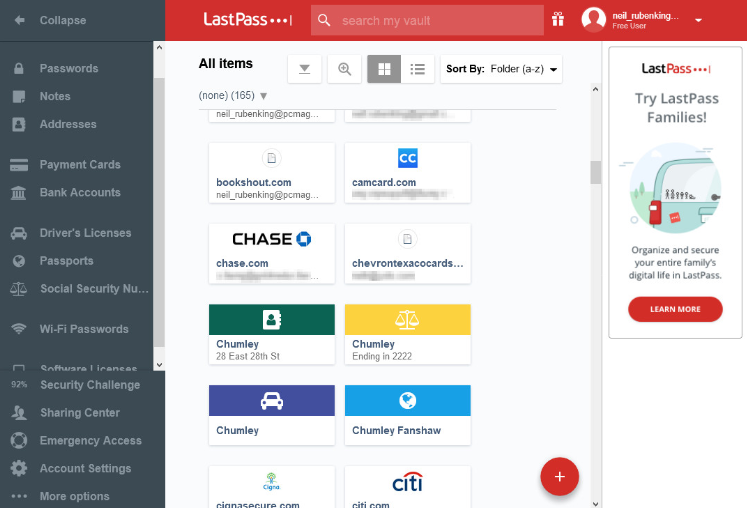
Task: Open Wi-Fi Passwords wifi icon
Action: 19,329
